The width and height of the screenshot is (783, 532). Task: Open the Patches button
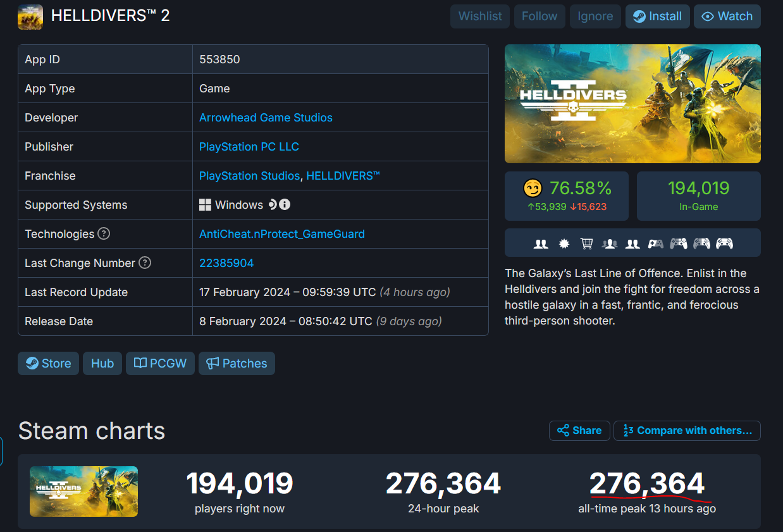coord(237,364)
